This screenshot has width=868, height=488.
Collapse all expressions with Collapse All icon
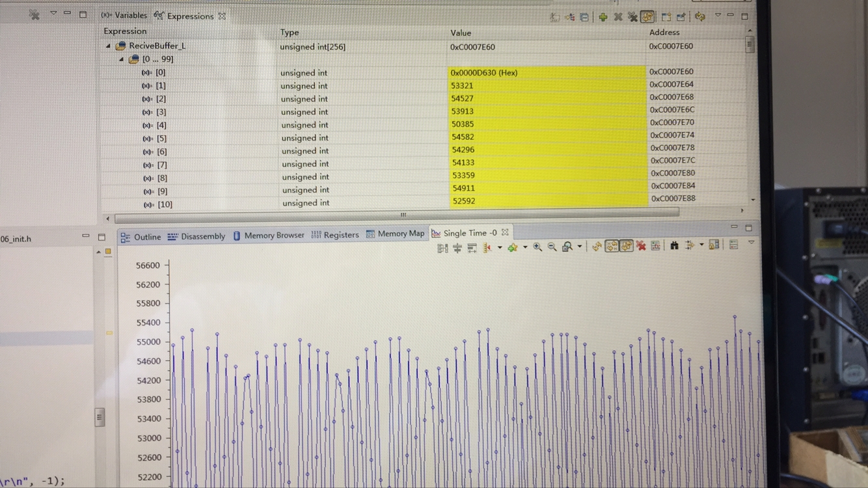(x=584, y=17)
